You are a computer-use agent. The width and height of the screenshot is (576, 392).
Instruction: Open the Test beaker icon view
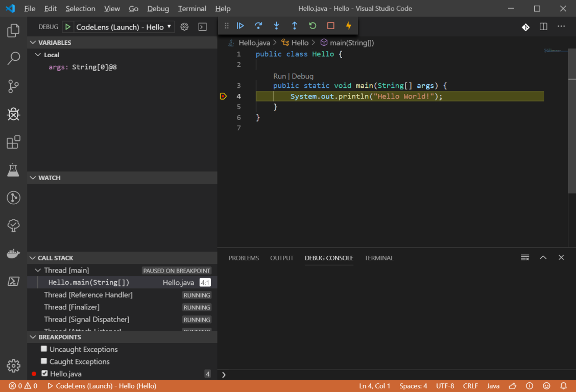[x=13, y=170]
